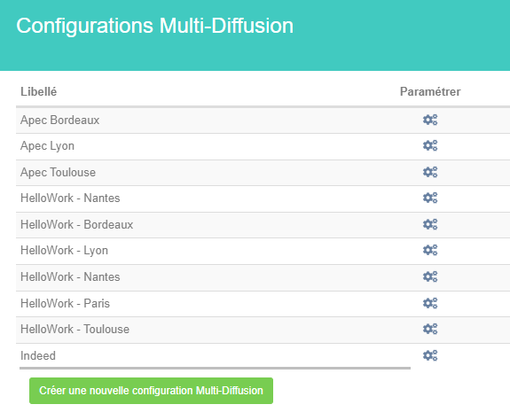
Task: Open gears for HelloWork - Nantes above HelloWork - Paris
Action: [x=430, y=276]
